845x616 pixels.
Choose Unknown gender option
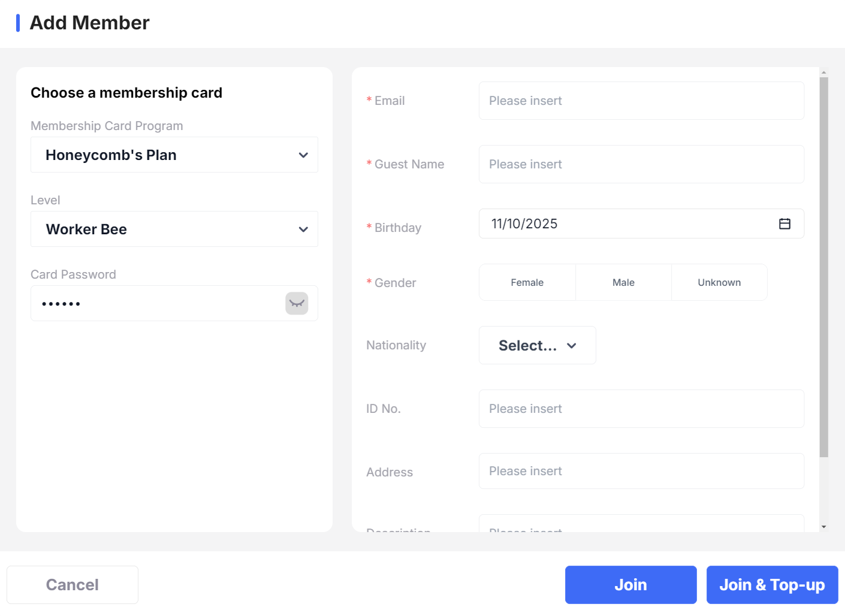[x=719, y=282]
